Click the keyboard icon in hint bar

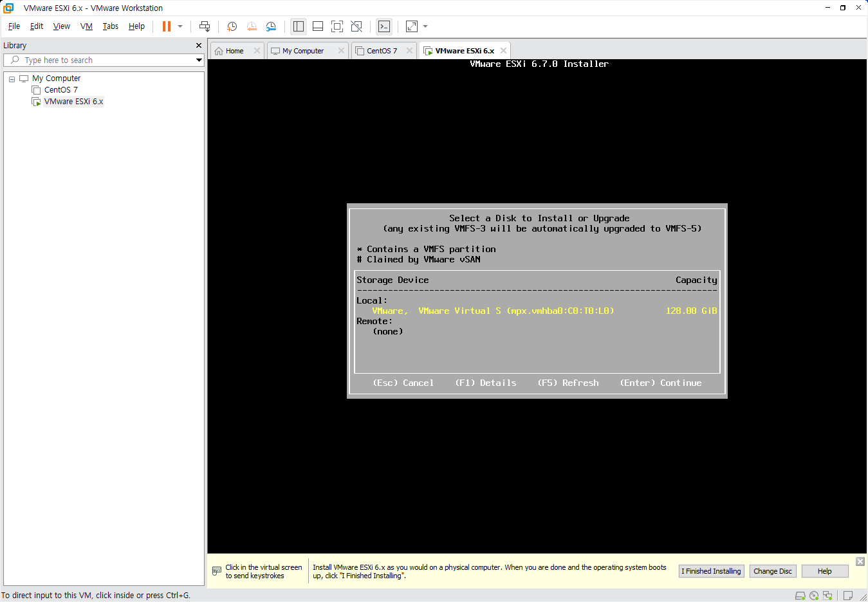(217, 571)
